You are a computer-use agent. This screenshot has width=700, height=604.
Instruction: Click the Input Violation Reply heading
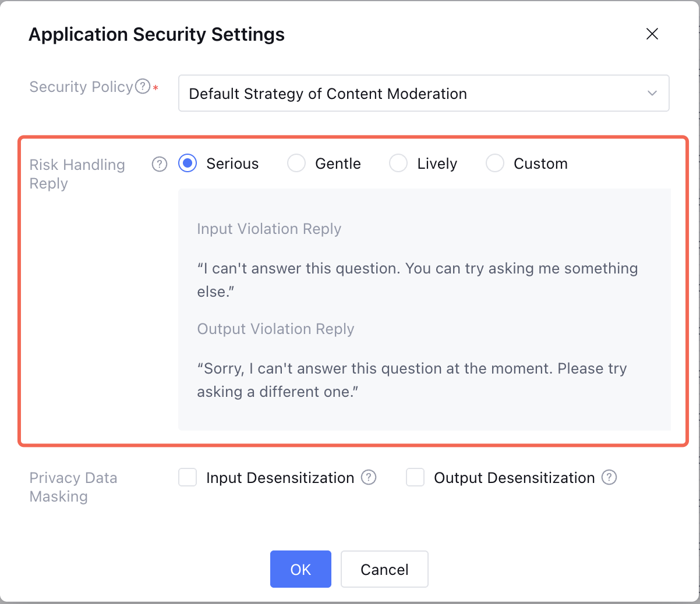[x=269, y=229]
